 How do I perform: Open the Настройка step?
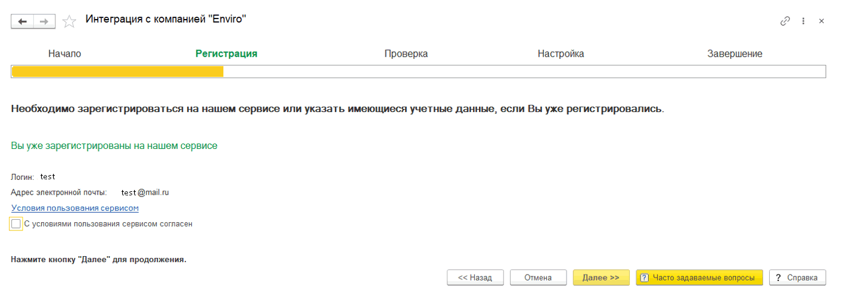pyautogui.click(x=561, y=54)
